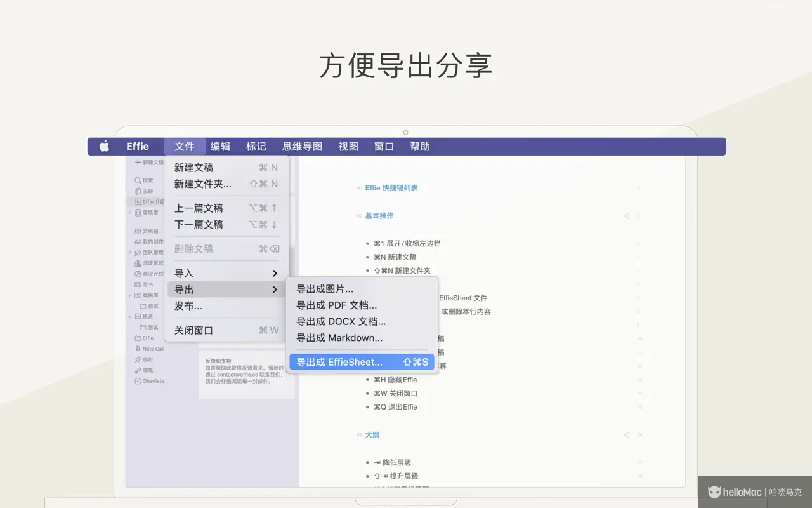812x508 pixels.
Task: Click the Nate Call microphone icon
Action: 138,349
